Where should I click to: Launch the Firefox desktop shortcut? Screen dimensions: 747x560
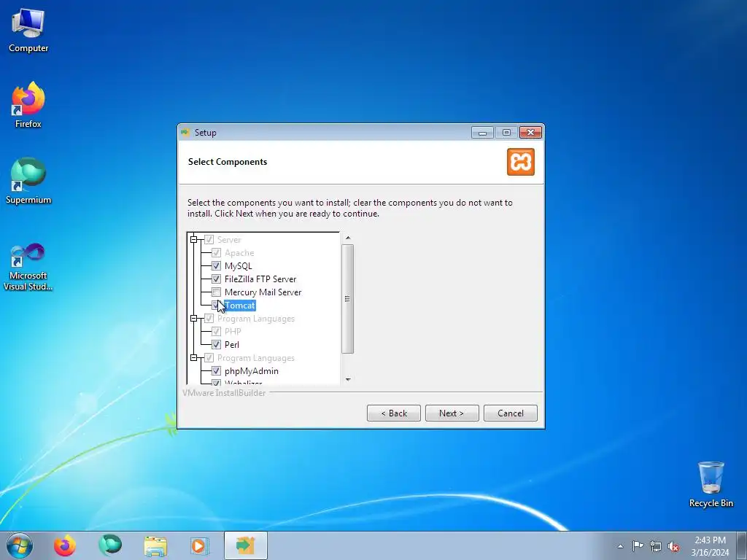(28, 105)
